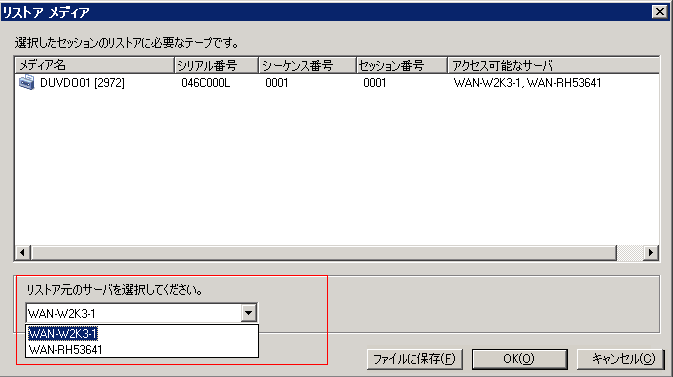Viewport: 673px width, 377px height.
Task: Close the リストア メディア dialog
Action: click(660, 12)
